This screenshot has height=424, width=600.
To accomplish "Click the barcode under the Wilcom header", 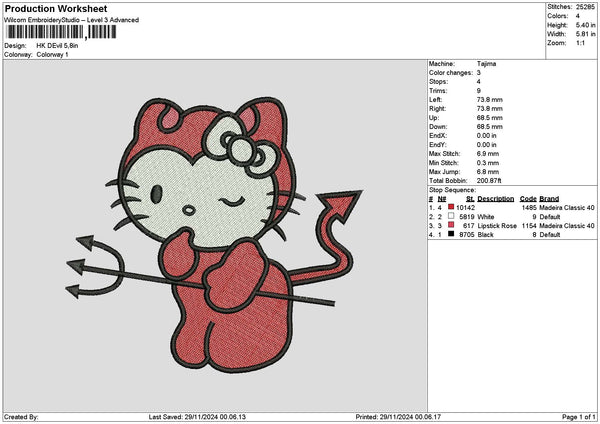I will click(x=62, y=32).
